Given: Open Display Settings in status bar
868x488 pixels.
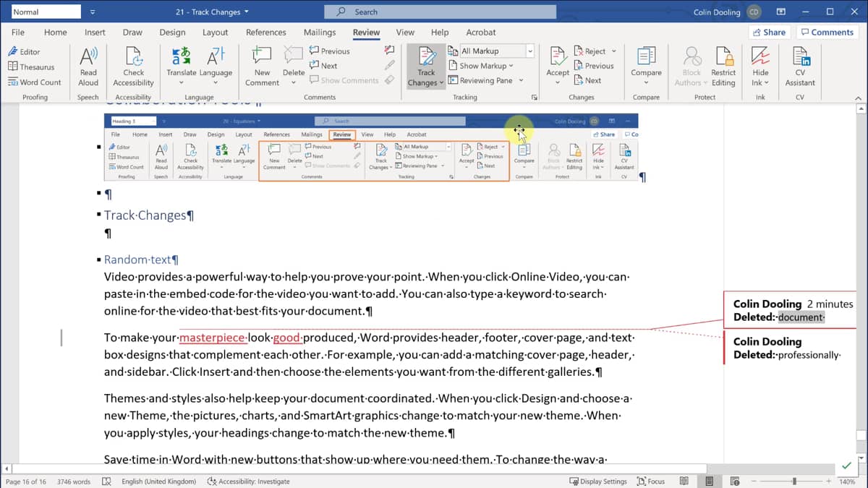Looking at the screenshot, I should coord(598,481).
